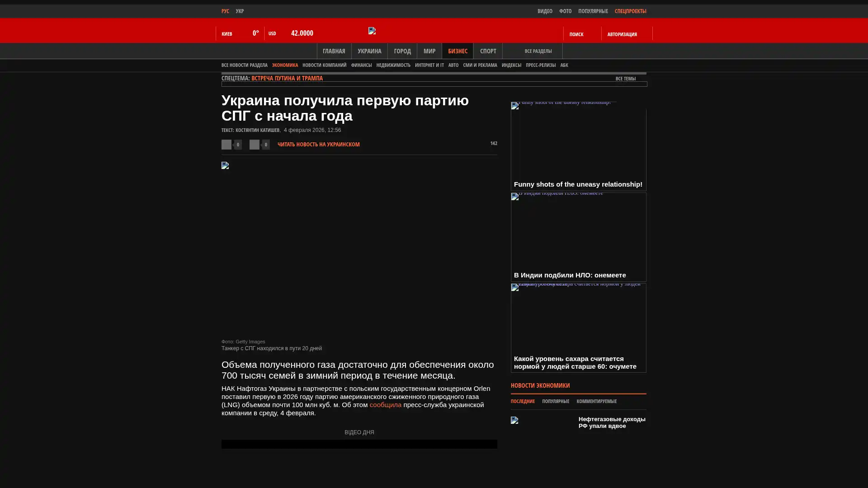
Task: Expand the ВСЕ РАЗДЕЛЫ sections menu
Action: (538, 52)
